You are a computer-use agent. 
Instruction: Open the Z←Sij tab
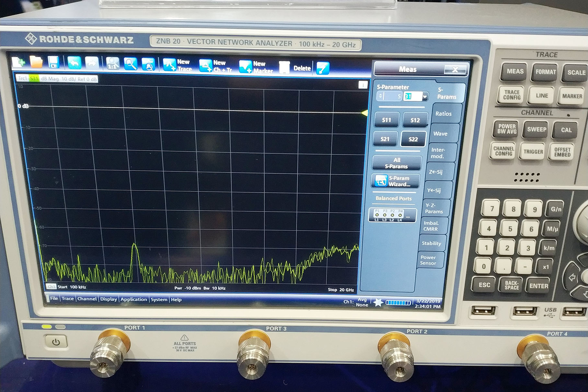tap(435, 172)
